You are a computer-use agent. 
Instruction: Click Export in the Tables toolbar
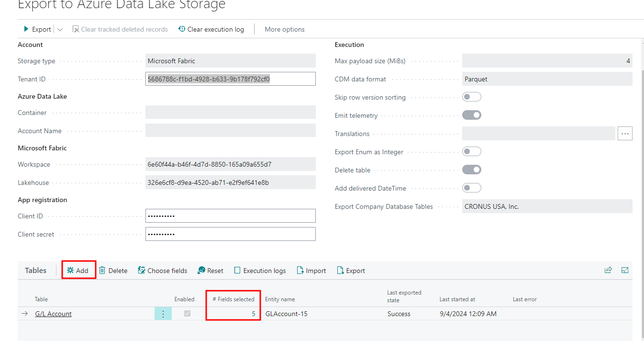coord(351,271)
